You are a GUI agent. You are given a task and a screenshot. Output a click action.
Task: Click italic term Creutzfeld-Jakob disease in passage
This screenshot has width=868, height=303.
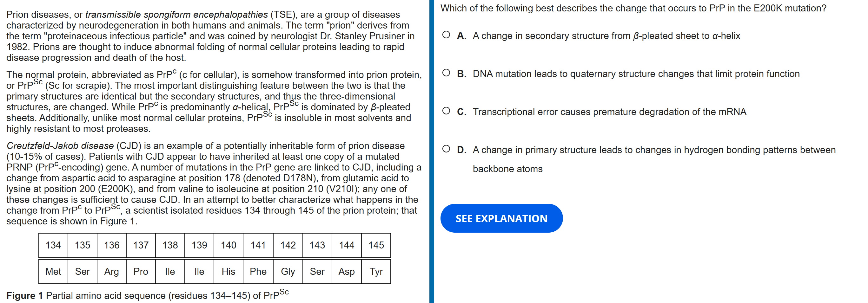click(x=60, y=146)
